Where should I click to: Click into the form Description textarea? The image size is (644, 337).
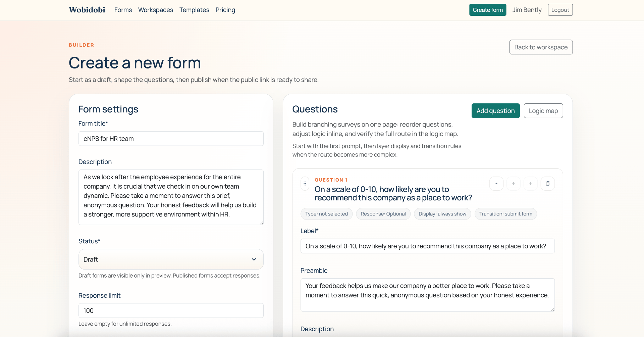pyautogui.click(x=171, y=197)
